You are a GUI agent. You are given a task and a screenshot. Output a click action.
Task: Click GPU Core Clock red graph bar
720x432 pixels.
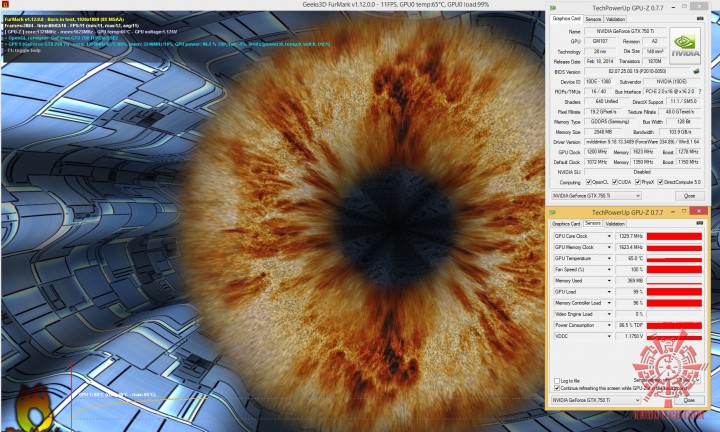tap(674, 236)
